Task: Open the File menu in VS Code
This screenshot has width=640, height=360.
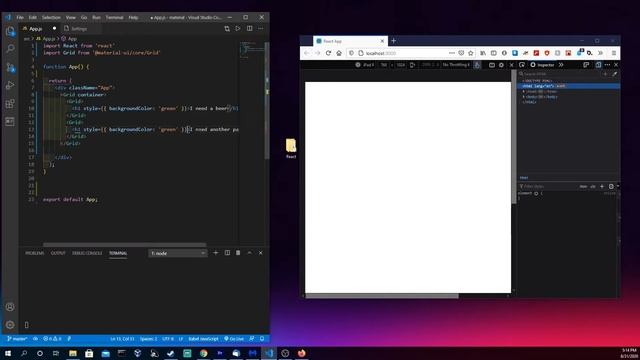Action: click(x=20, y=18)
